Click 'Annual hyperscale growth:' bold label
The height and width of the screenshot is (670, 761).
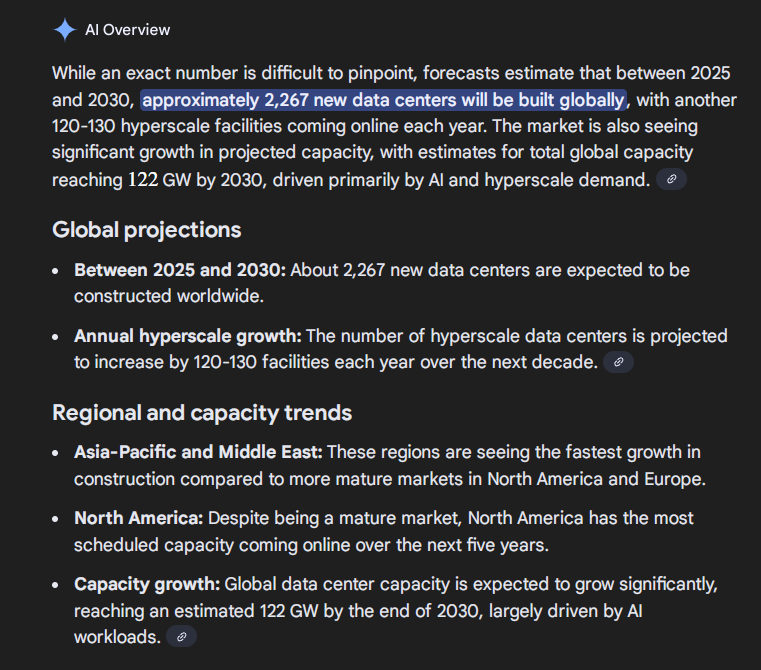(188, 336)
